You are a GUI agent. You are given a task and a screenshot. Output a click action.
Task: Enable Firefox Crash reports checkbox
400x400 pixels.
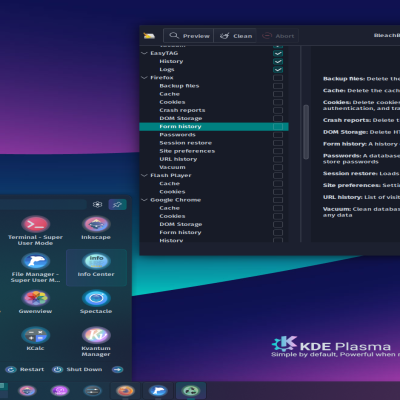point(278,110)
